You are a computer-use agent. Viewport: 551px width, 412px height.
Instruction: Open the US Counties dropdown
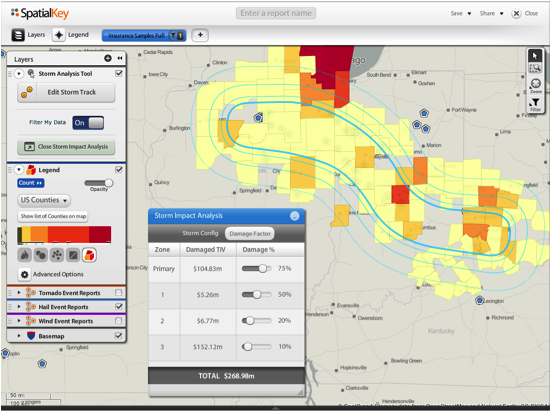[44, 200]
